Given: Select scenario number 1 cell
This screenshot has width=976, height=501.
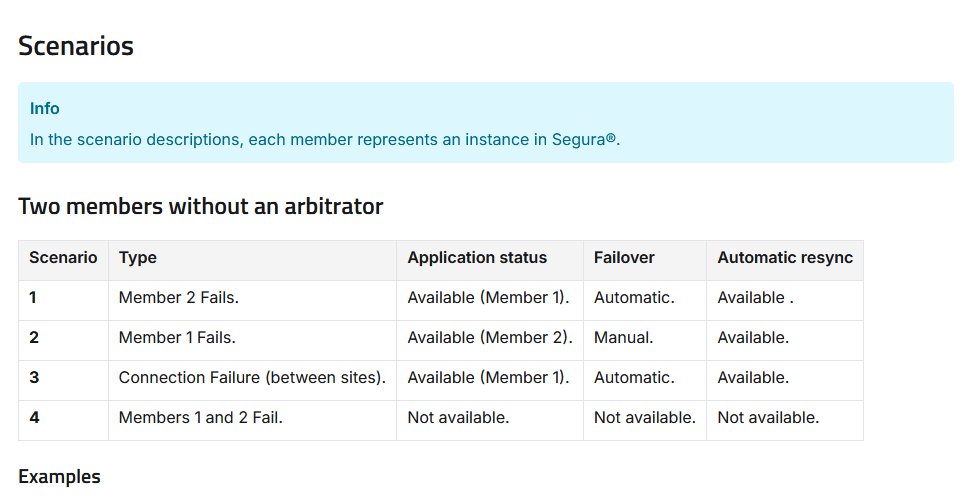Looking at the screenshot, I should (34, 298).
